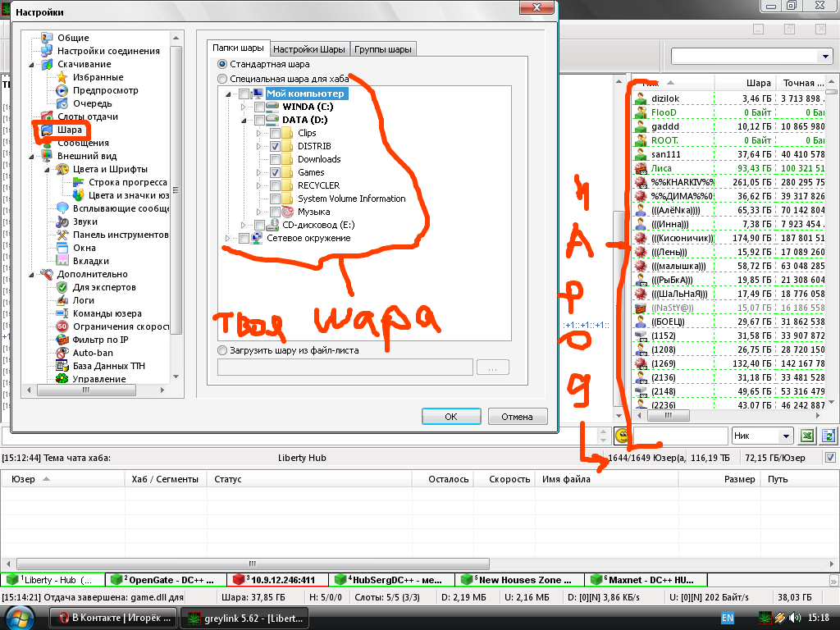Screen dimensions: 840x630
Task: Click the user list vertical scrollbar
Action: tap(832, 242)
